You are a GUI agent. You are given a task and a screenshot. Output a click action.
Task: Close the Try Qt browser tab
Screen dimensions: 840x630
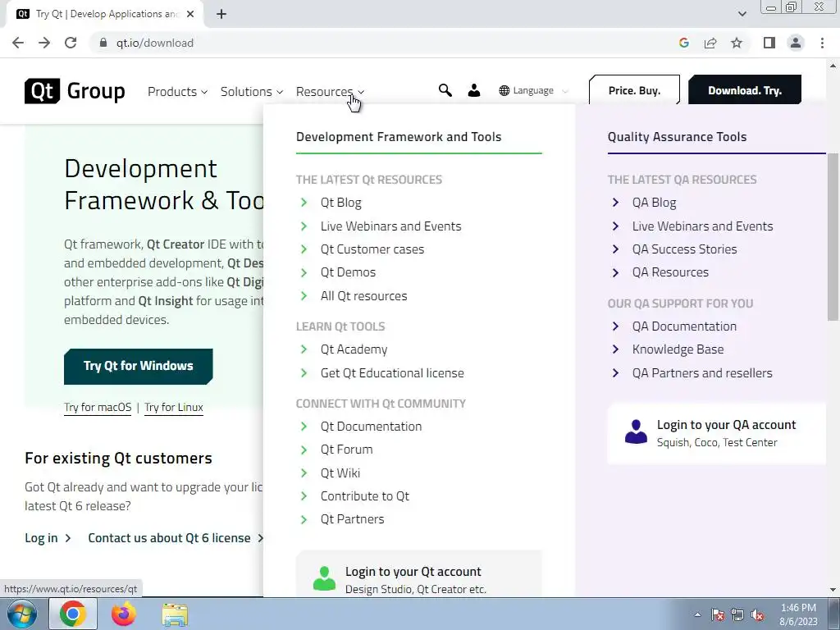[x=190, y=14]
